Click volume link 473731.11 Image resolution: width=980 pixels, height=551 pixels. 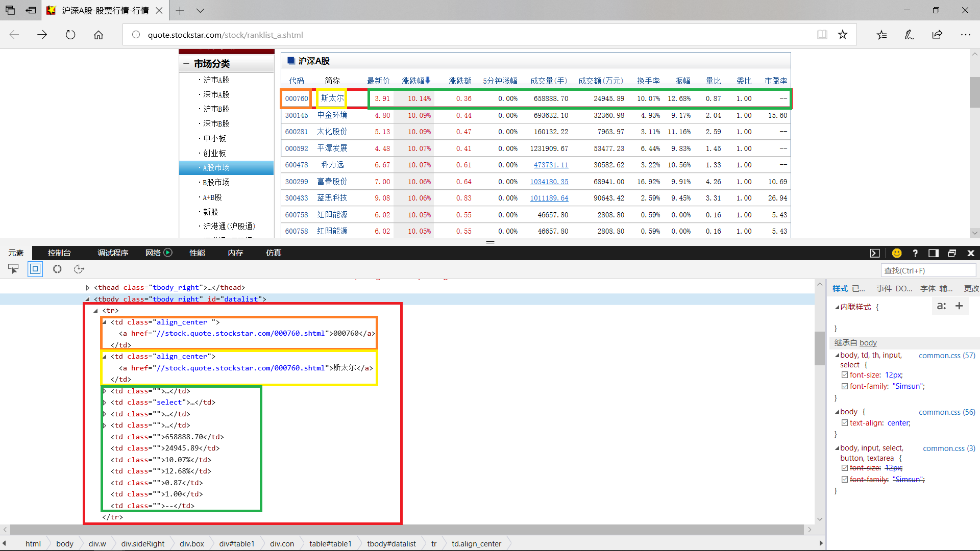(551, 165)
